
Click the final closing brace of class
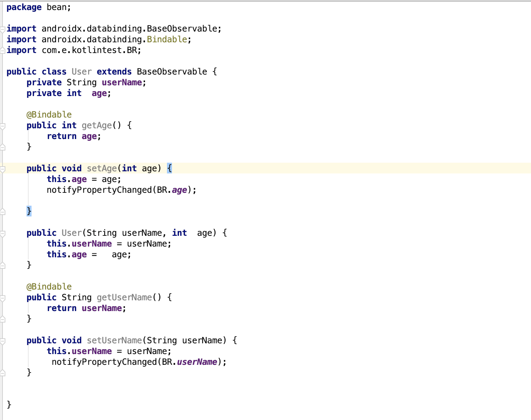(x=9, y=405)
